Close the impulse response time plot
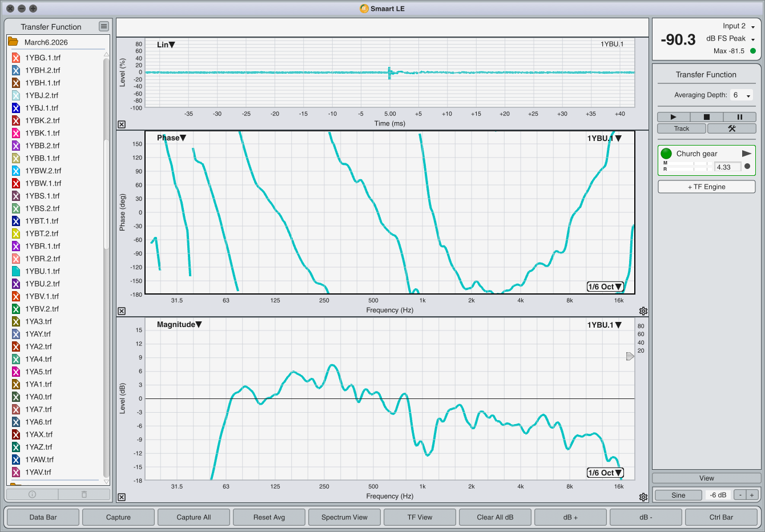Image resolution: width=765 pixels, height=532 pixels. 122,124
